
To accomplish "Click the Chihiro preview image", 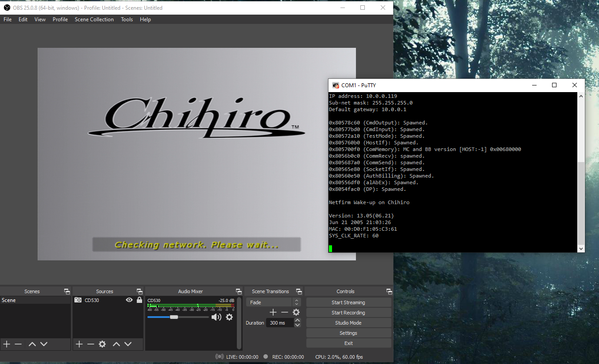I will point(197,154).
